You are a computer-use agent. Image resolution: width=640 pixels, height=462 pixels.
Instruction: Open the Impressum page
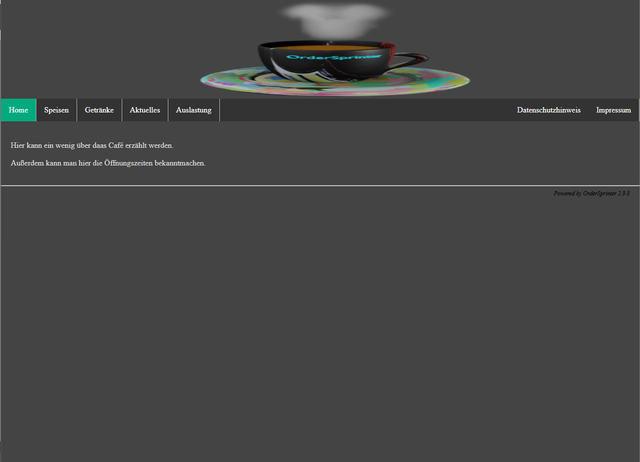(x=613, y=110)
